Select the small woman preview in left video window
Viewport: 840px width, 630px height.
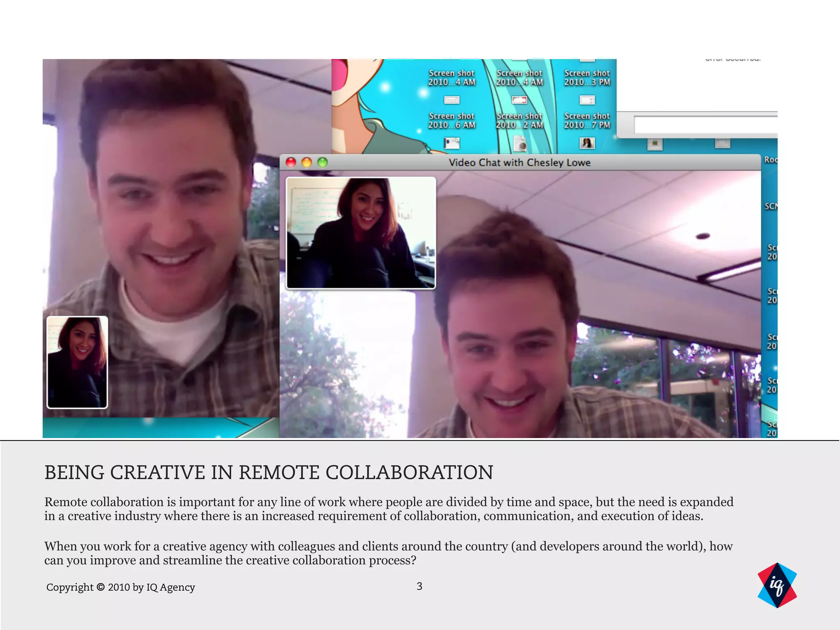pyautogui.click(x=77, y=362)
